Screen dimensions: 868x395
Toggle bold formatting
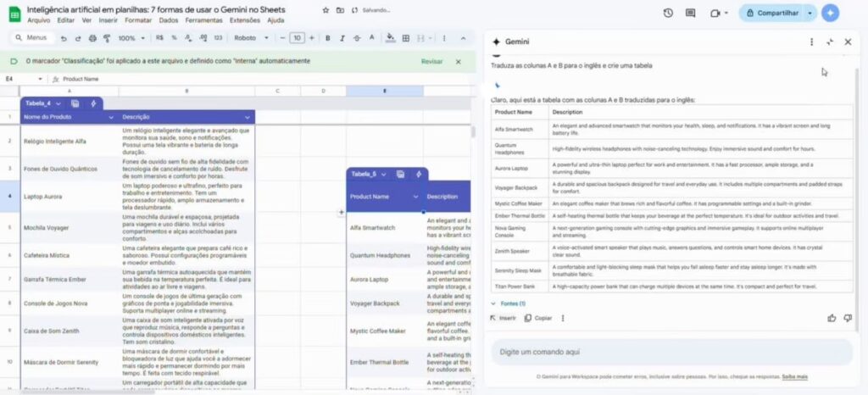click(x=328, y=38)
